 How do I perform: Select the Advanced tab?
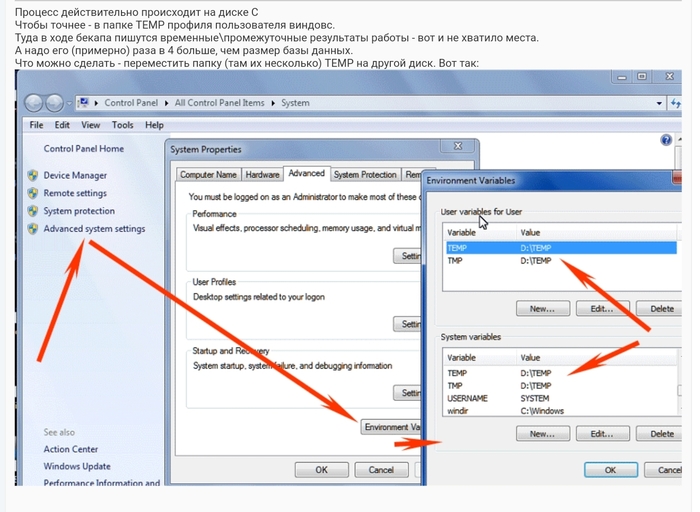pyautogui.click(x=307, y=173)
